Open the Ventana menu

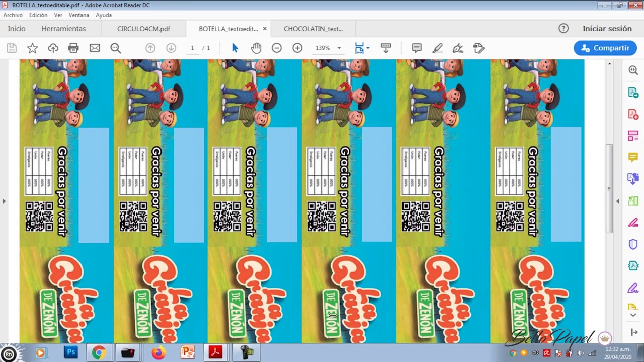click(x=79, y=15)
